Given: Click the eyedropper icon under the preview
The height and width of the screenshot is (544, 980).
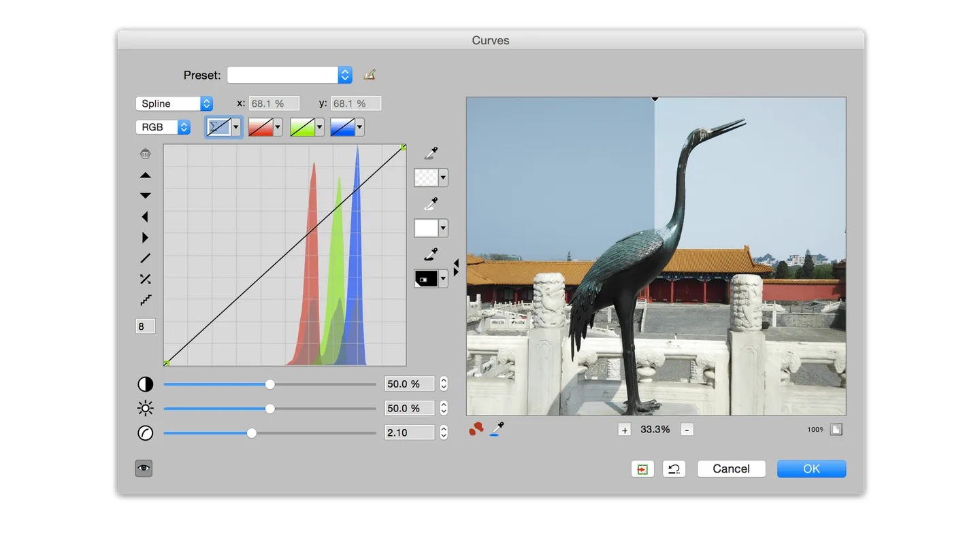Looking at the screenshot, I should pos(497,429).
